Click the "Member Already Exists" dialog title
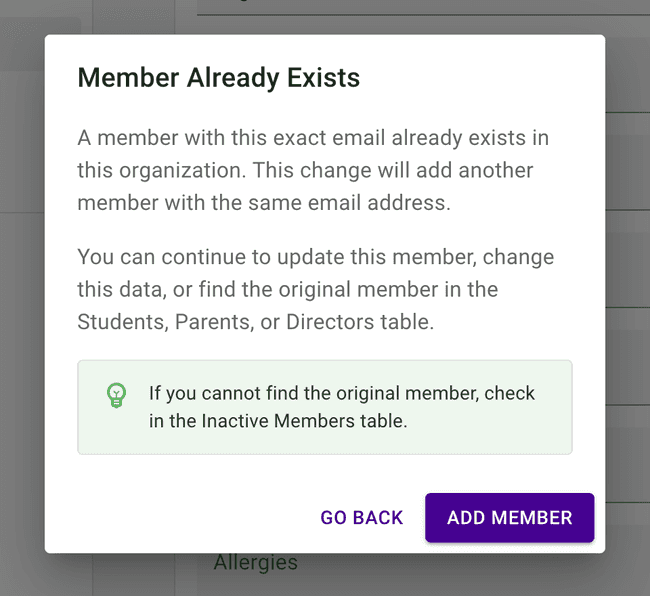Screen dimensions: 650x596 click(x=218, y=78)
